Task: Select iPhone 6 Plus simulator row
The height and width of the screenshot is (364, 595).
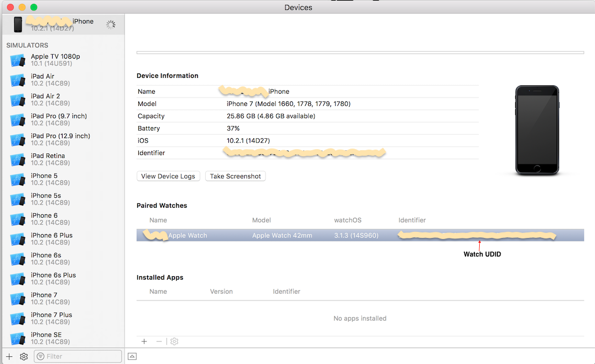Action: [63, 239]
